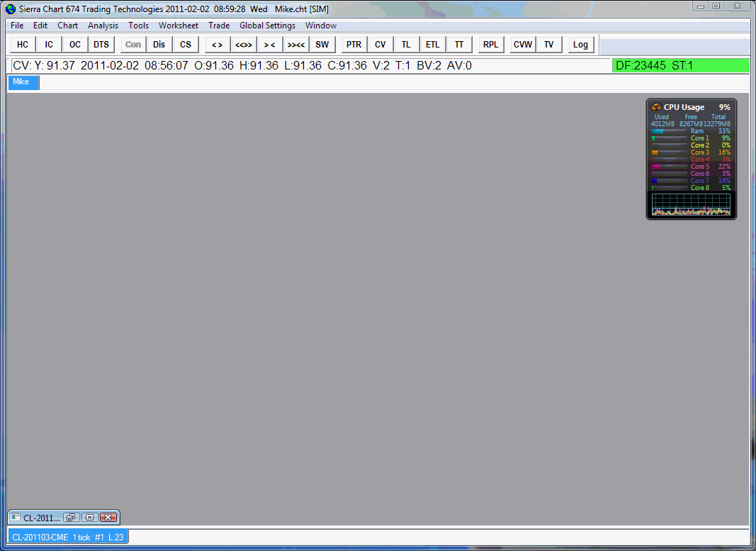Open the Chart menu
Image resolution: width=756 pixels, height=551 pixels.
click(x=67, y=26)
